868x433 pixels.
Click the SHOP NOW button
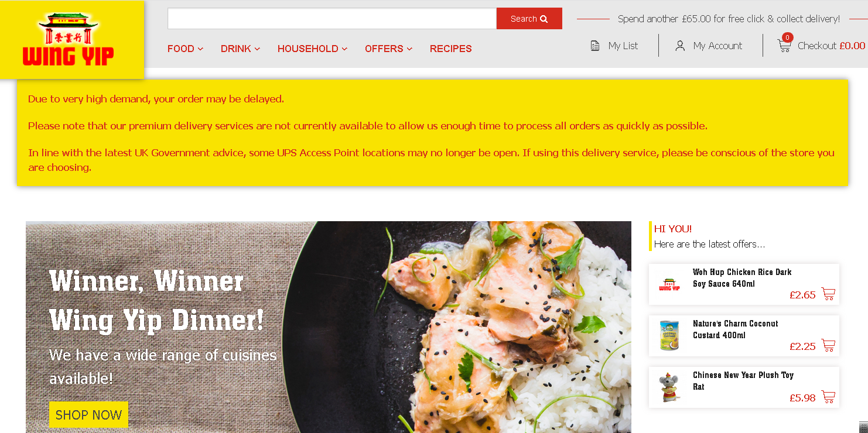[x=88, y=415]
